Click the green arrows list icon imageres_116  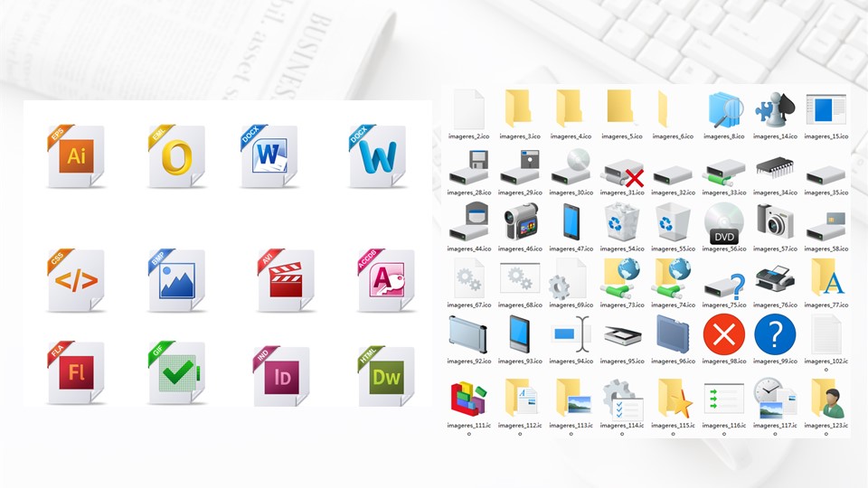724,399
